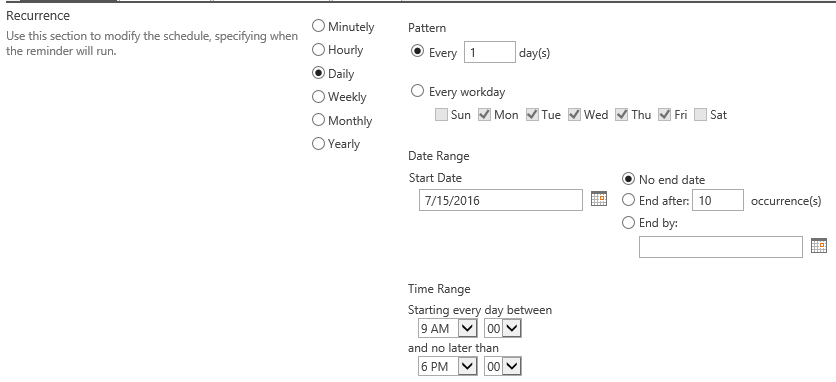This screenshot has height=382, width=836.
Task: Toggle the Sat checkbox
Action: [x=701, y=115]
